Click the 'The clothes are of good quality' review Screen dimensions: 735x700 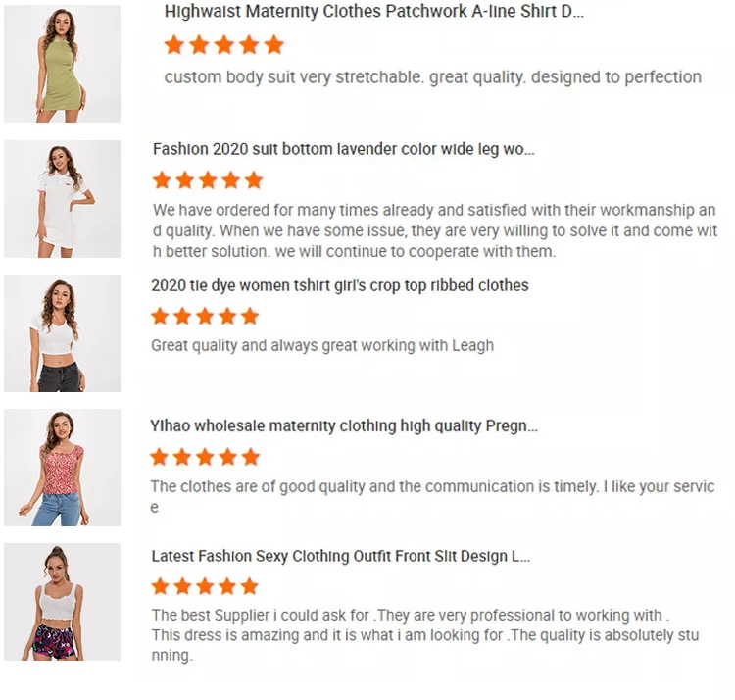(x=431, y=496)
